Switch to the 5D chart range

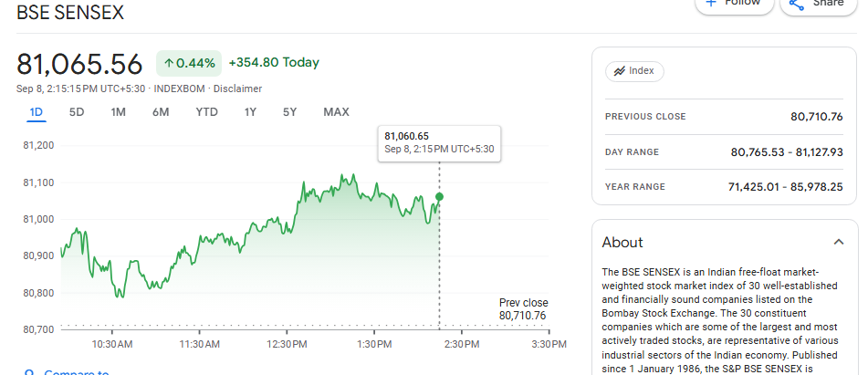[x=77, y=112]
